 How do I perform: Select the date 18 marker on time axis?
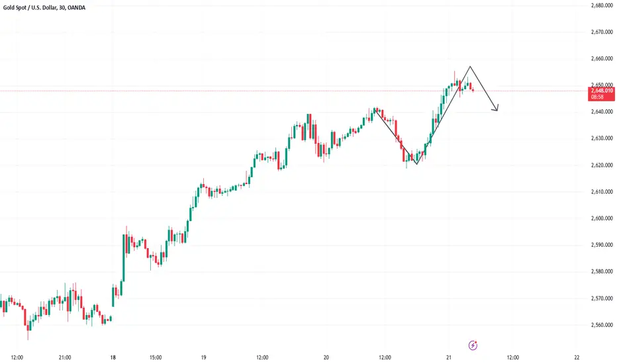pos(113,357)
